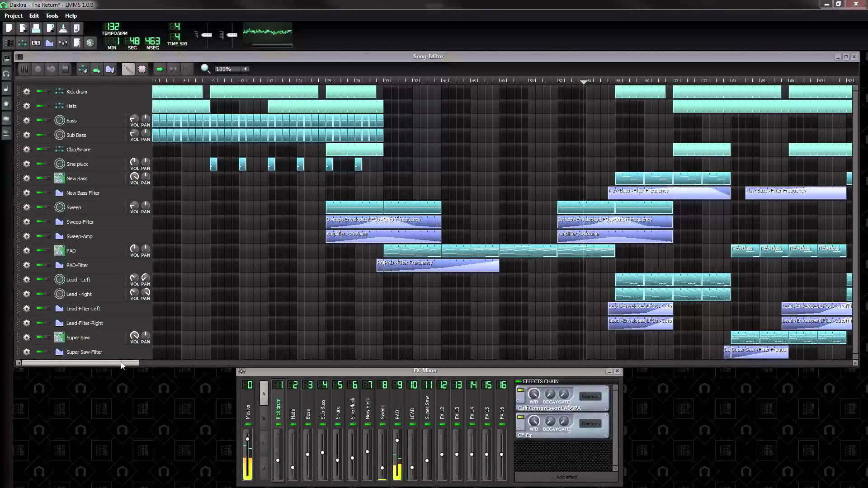Open the Project menu
Screen dimensions: 868x488
13,15
